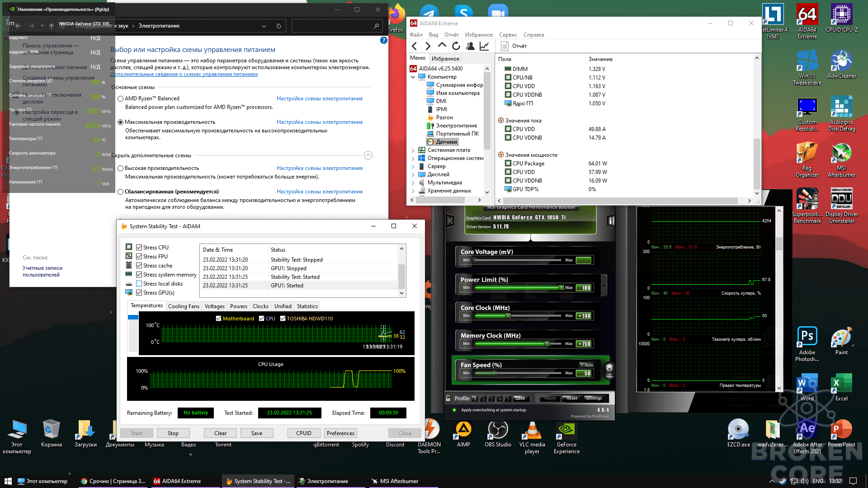Click help icon in power options window
868x488 pixels.
(x=384, y=40)
